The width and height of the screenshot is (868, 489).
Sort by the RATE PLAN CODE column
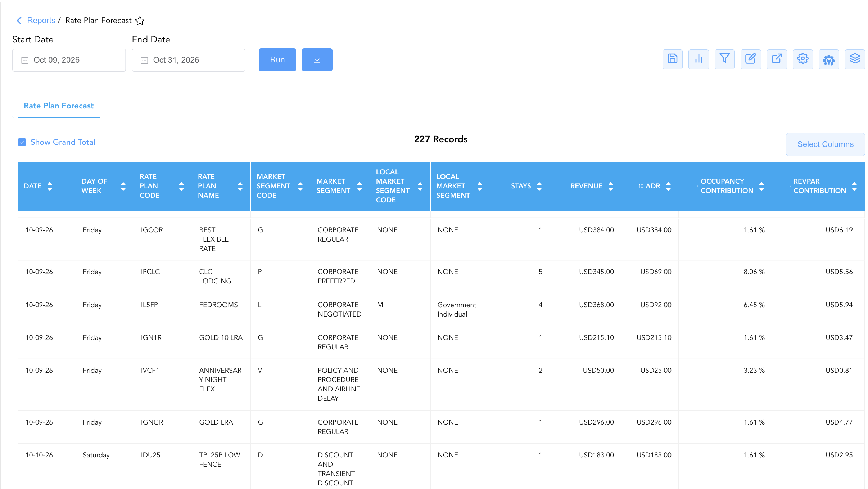click(181, 186)
